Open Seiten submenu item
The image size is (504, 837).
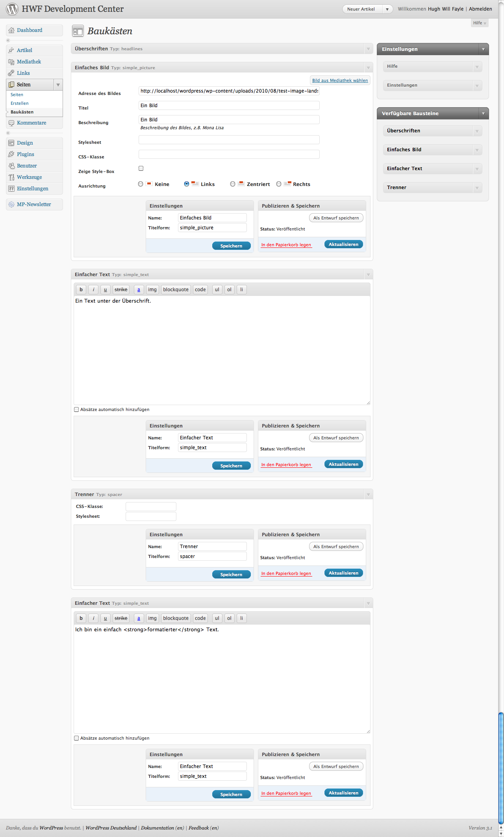pos(17,95)
